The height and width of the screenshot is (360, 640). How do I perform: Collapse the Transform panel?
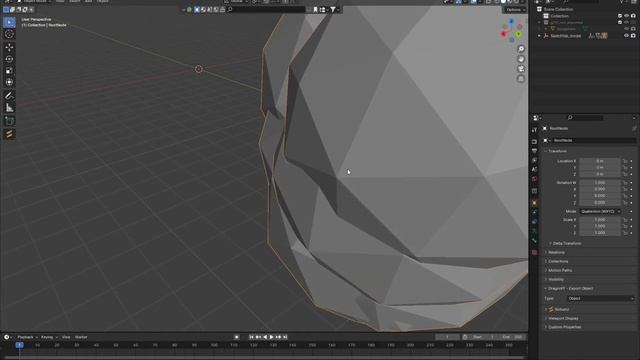(557, 151)
